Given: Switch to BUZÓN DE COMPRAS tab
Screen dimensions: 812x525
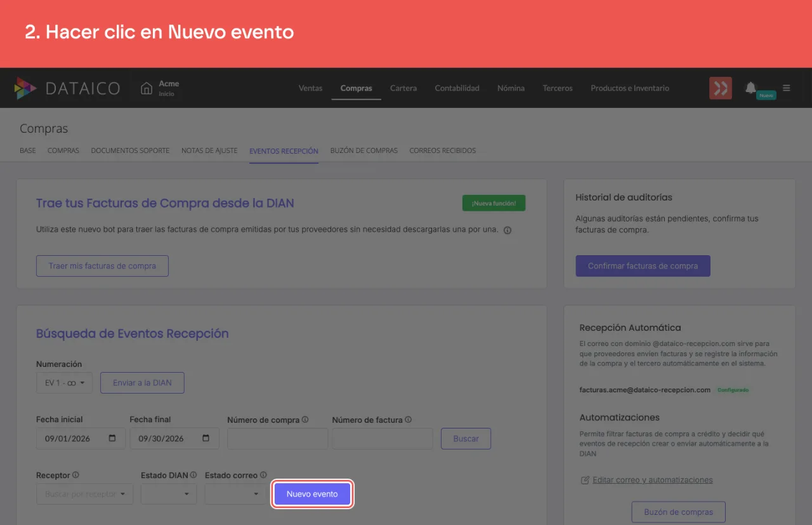Looking at the screenshot, I should (364, 150).
